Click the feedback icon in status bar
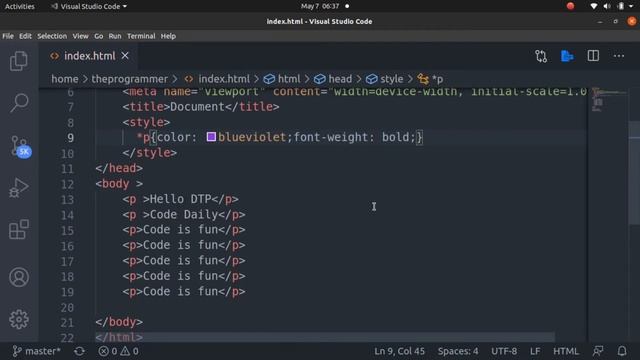Image resolution: width=640 pixels, height=360 pixels. 598,351
